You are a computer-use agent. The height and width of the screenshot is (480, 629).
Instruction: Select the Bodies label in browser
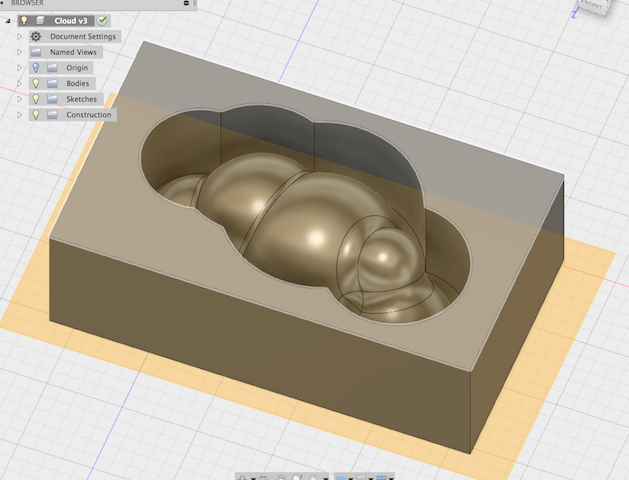point(78,83)
